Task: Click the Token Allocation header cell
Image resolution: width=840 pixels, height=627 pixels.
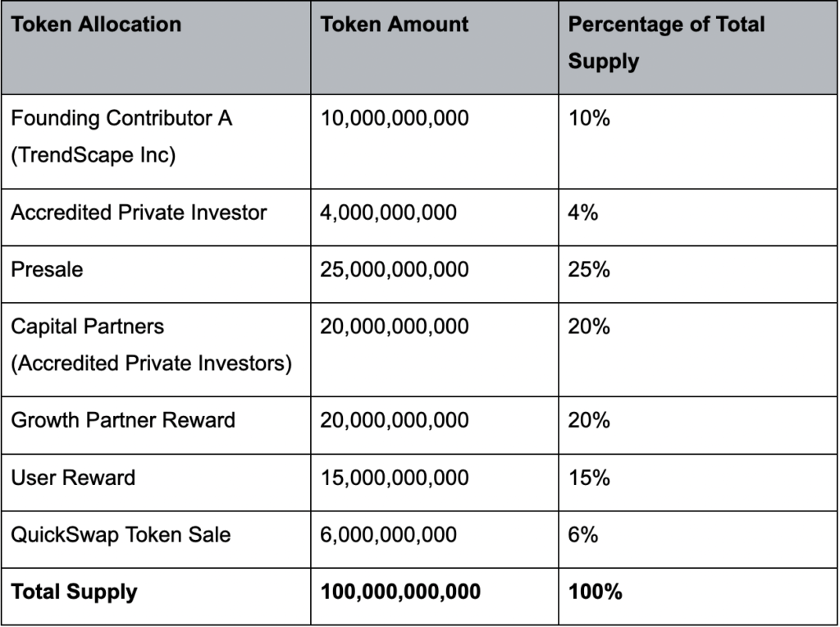Action: (x=156, y=48)
